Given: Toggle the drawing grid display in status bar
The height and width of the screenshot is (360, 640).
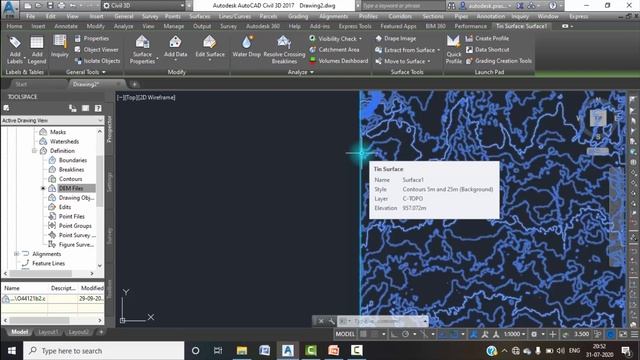Looking at the screenshot, I should click(x=363, y=334).
